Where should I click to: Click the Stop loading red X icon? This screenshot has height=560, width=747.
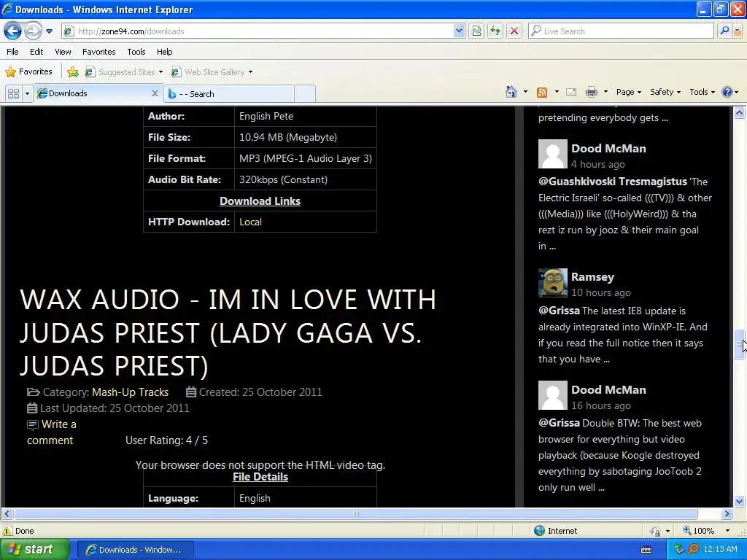514,31
